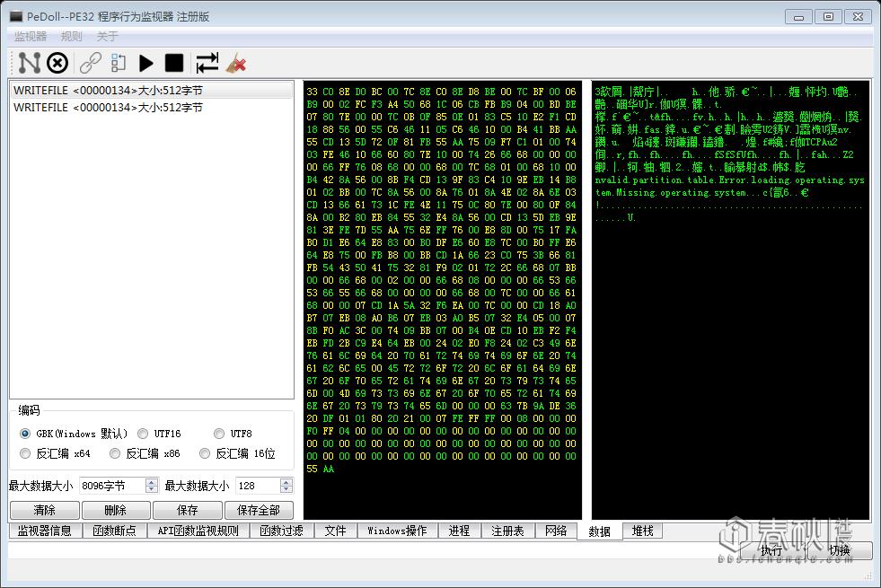The height and width of the screenshot is (588, 881).
Task: Click the 清除 button
Action: point(44,510)
